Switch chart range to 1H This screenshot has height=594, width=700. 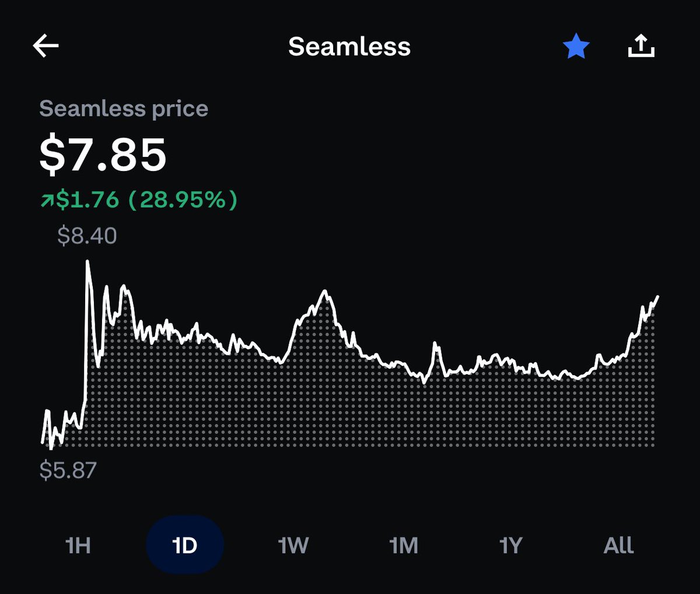[78, 546]
